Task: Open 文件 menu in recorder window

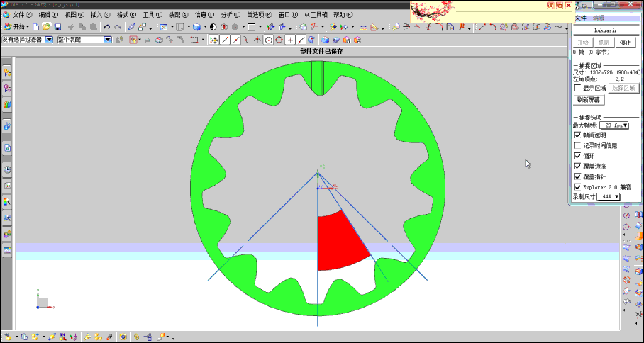Action: click(x=581, y=18)
